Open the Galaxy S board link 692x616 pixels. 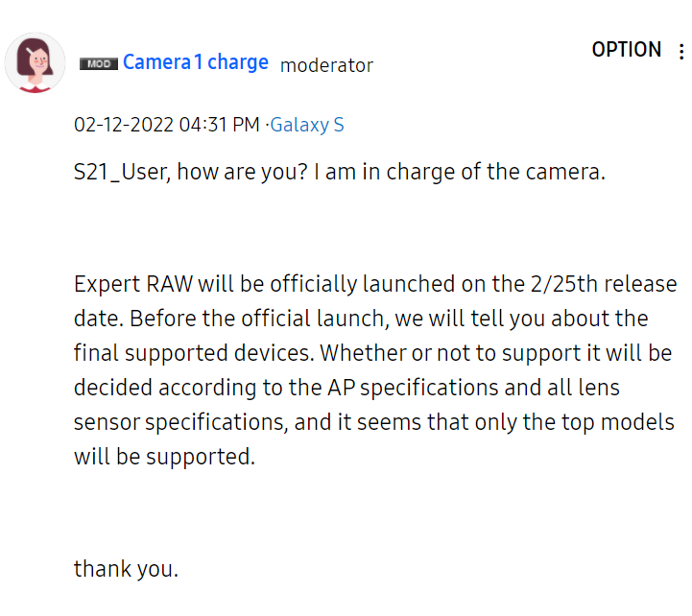(x=307, y=125)
